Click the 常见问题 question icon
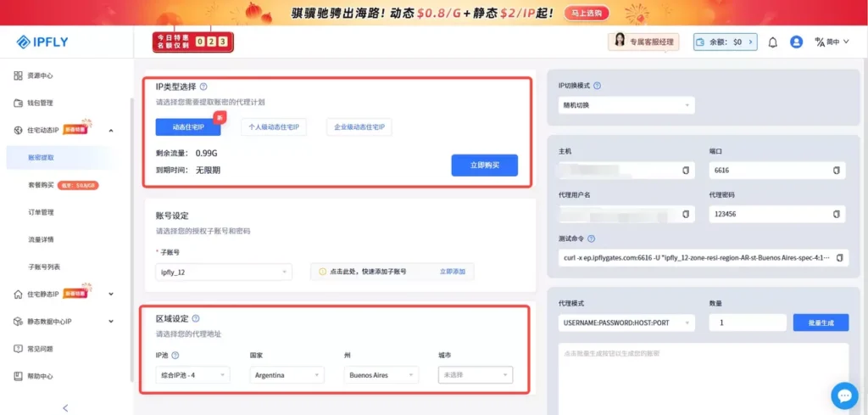 coord(18,349)
